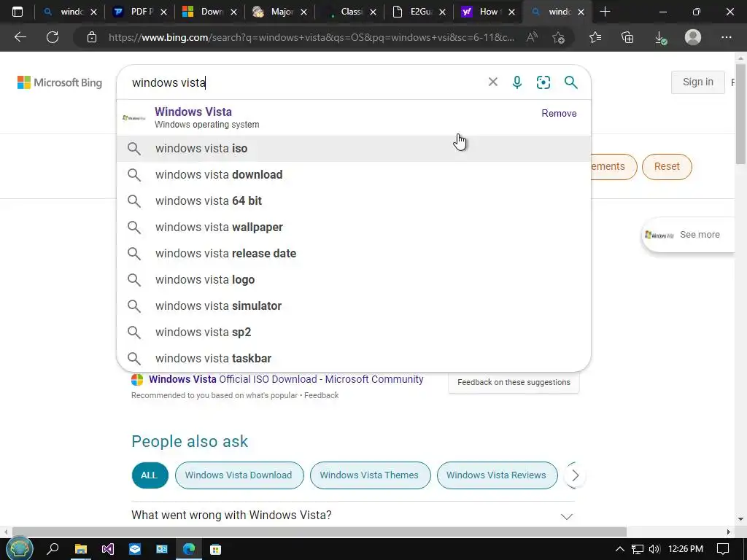Viewport: 747px width, 560px height.
Task: Click the Reset pill button
Action: [x=667, y=167]
